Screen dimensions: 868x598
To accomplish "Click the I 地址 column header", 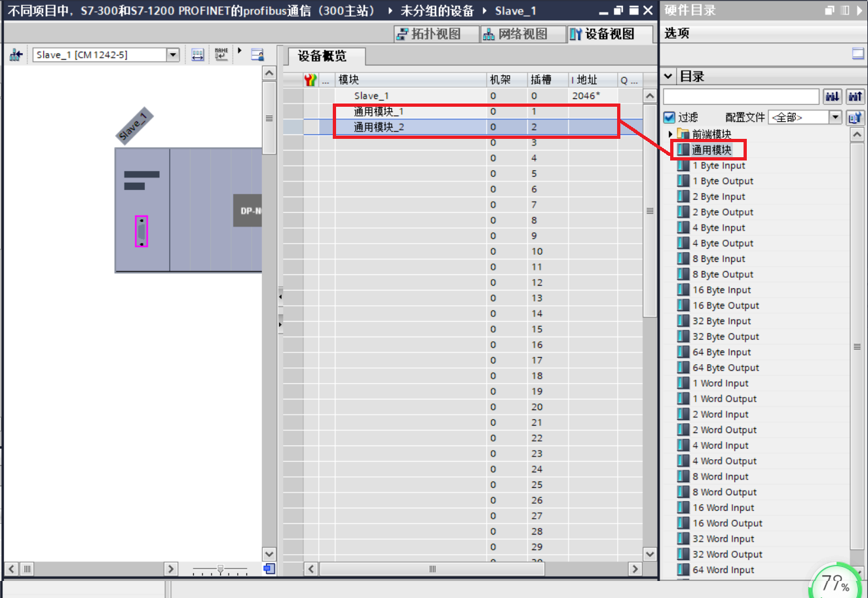I will (x=593, y=80).
